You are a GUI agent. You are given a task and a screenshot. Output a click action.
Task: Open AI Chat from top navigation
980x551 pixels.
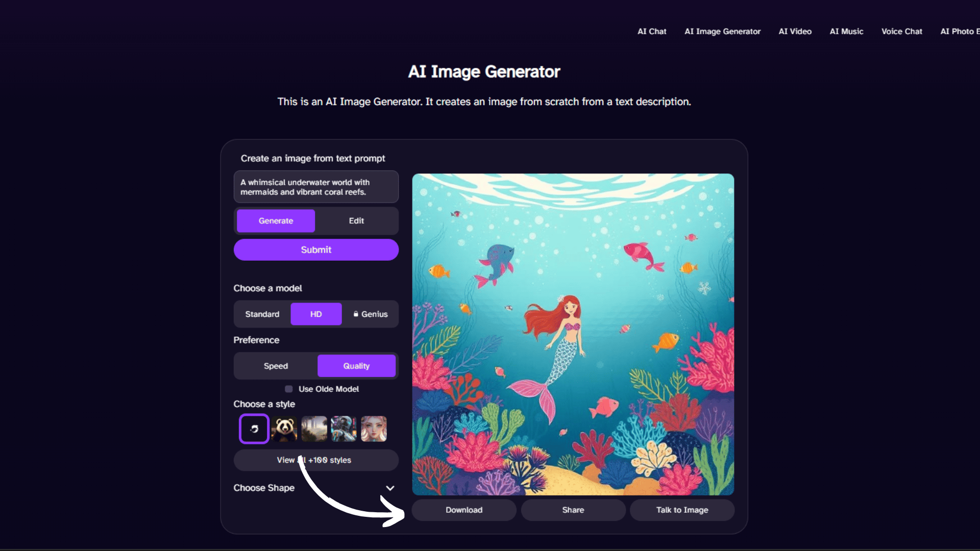652,32
